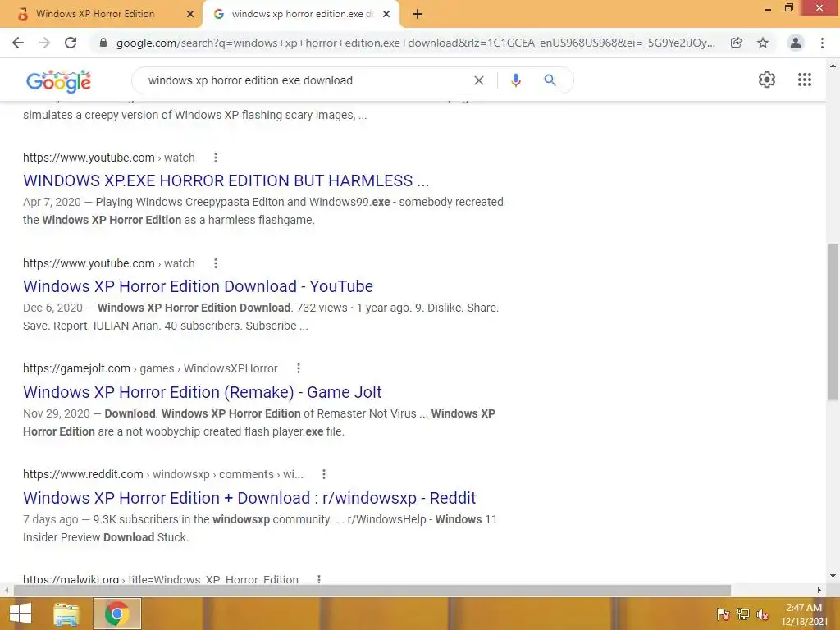Open the Windows Start button

point(21,614)
